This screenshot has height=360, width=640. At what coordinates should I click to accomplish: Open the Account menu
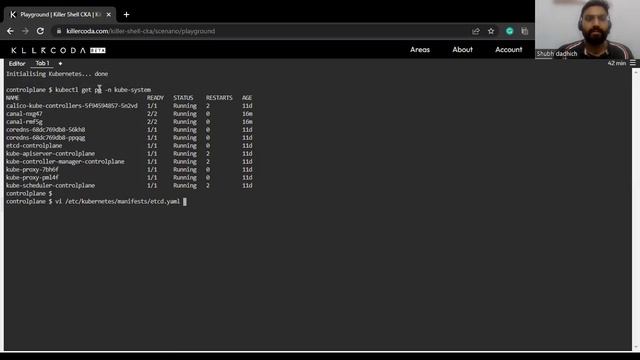coord(509,50)
